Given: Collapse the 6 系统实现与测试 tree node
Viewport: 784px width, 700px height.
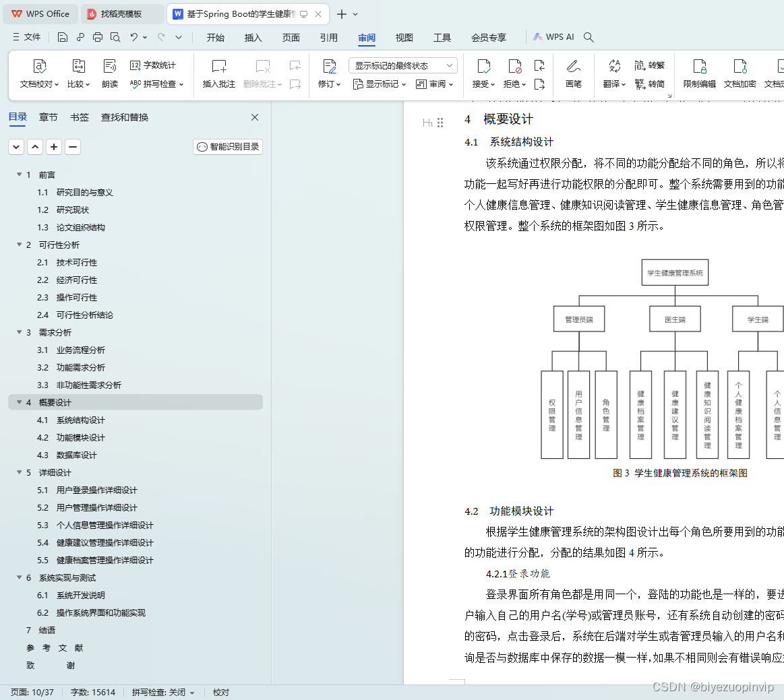Looking at the screenshot, I should tap(19, 577).
